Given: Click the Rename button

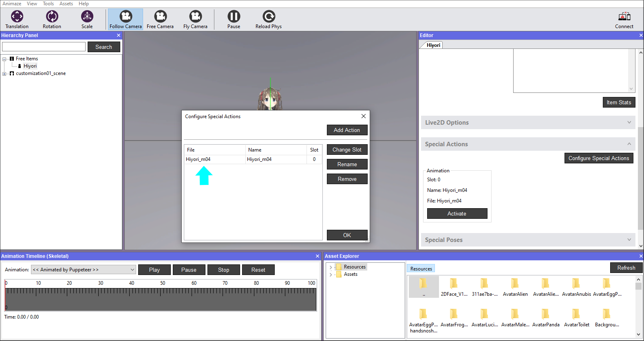Looking at the screenshot, I should pyautogui.click(x=347, y=164).
